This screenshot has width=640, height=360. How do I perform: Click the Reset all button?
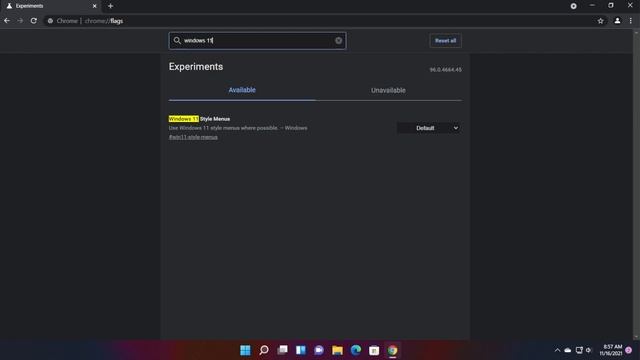445,40
